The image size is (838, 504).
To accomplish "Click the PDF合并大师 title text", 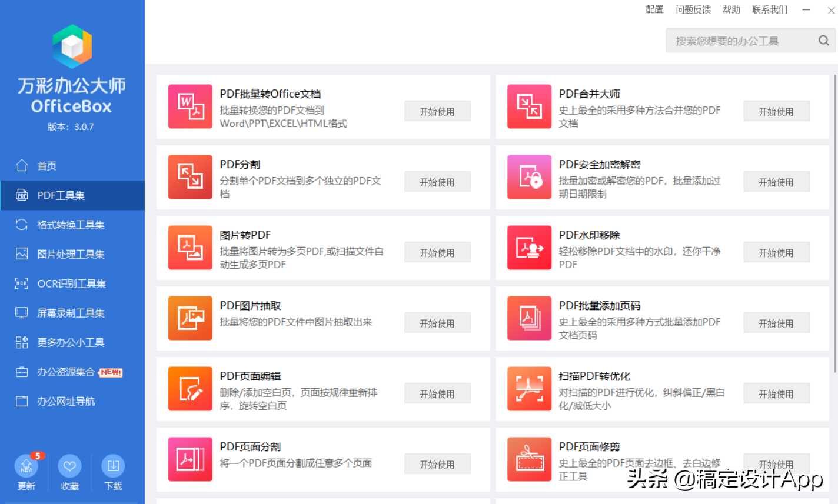I will point(590,94).
